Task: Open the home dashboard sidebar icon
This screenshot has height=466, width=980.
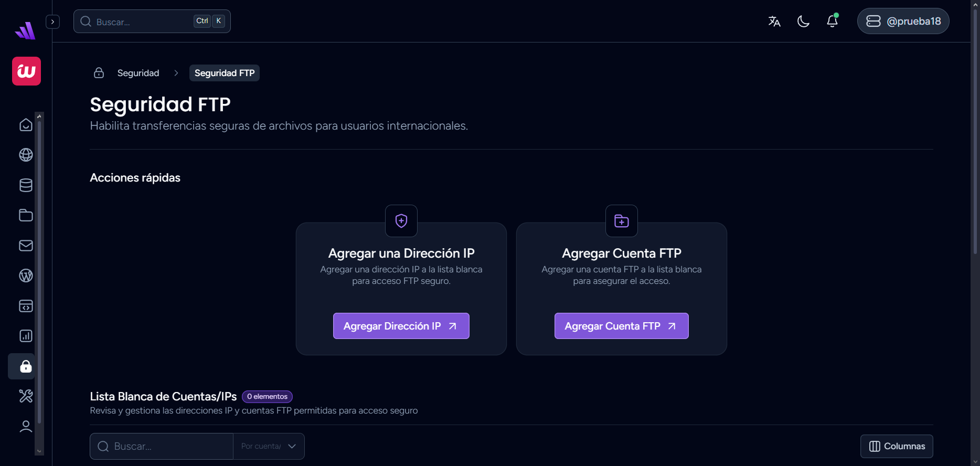Action: click(26, 125)
